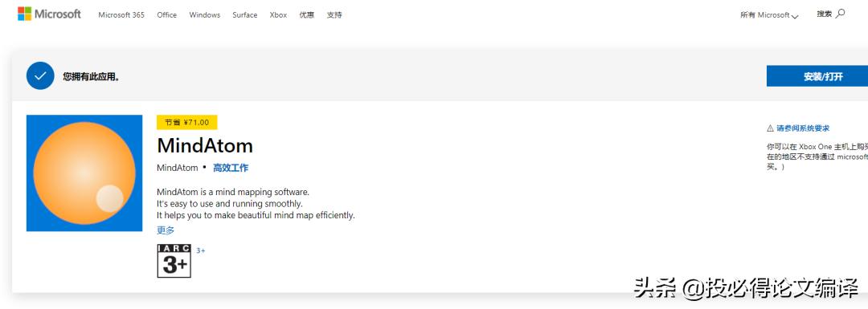The image size is (868, 309).
Task: Open the Surface navigation link
Action: click(x=244, y=15)
